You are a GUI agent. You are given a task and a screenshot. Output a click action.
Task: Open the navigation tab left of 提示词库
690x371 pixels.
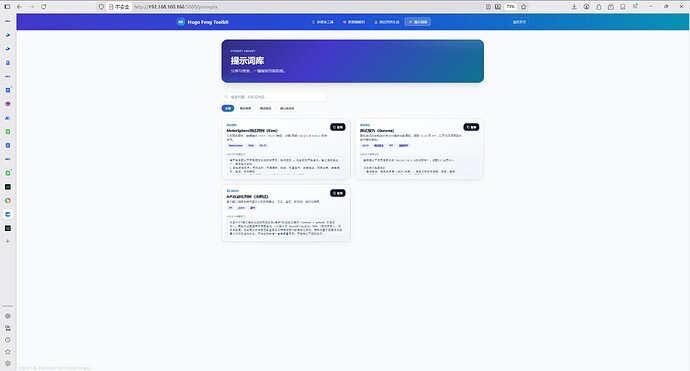coord(386,22)
